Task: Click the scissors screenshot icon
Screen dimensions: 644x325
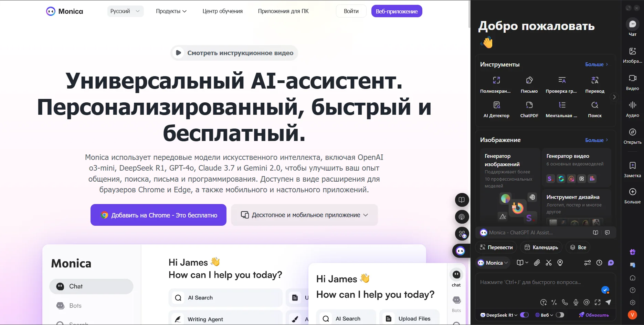Action: tap(549, 263)
